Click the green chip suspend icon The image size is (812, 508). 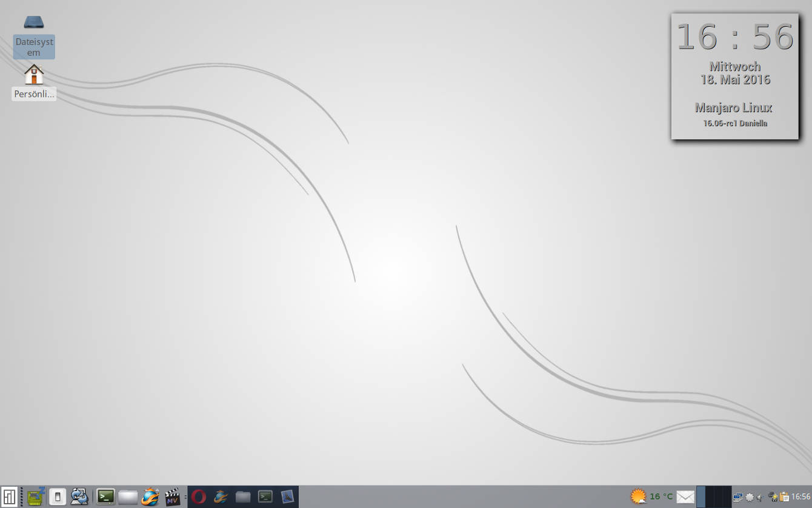coord(36,497)
